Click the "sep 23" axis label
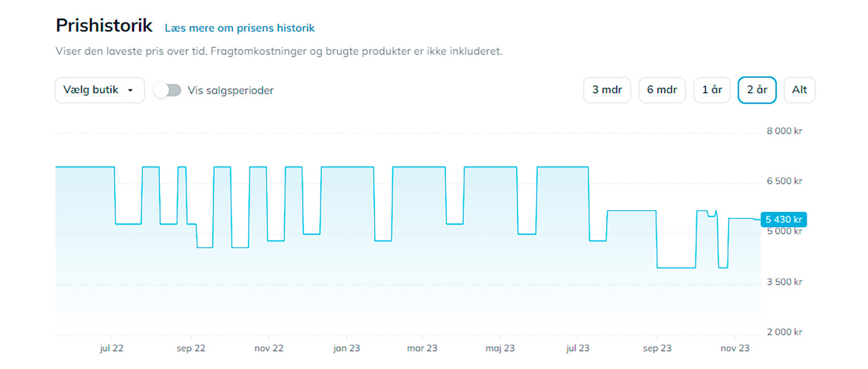The image size is (868, 369). tap(657, 348)
